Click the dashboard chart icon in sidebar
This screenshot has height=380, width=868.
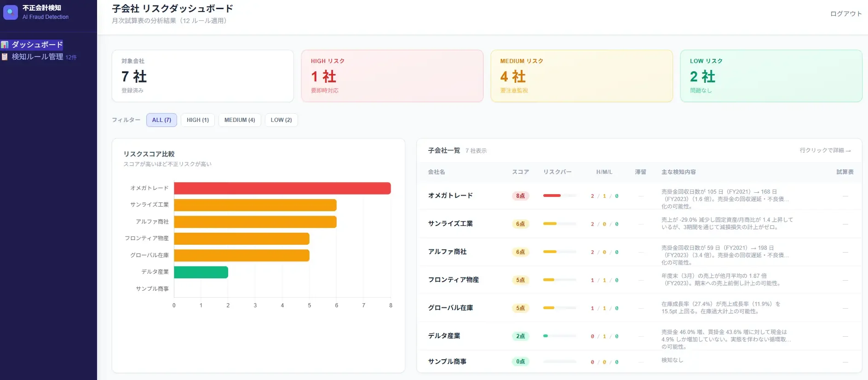[x=5, y=45]
